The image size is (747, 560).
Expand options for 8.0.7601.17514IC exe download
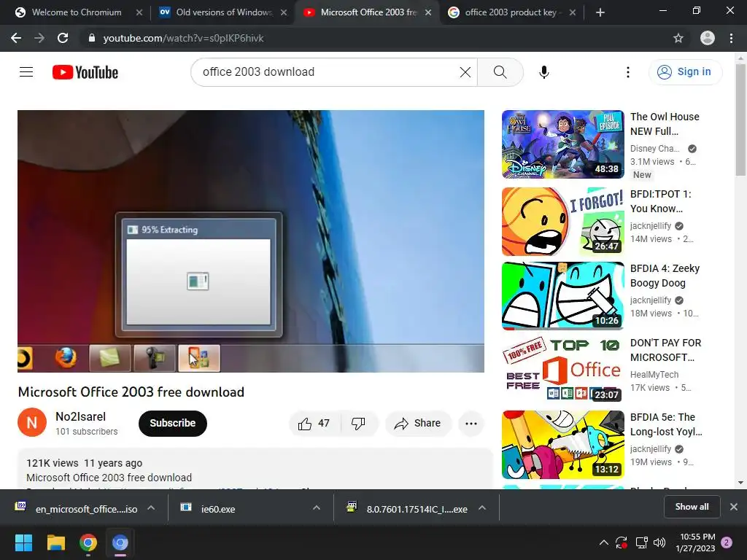coord(482,508)
